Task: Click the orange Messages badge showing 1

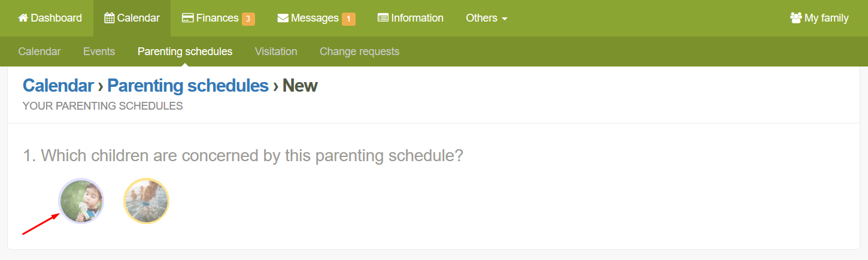Action: point(348,19)
